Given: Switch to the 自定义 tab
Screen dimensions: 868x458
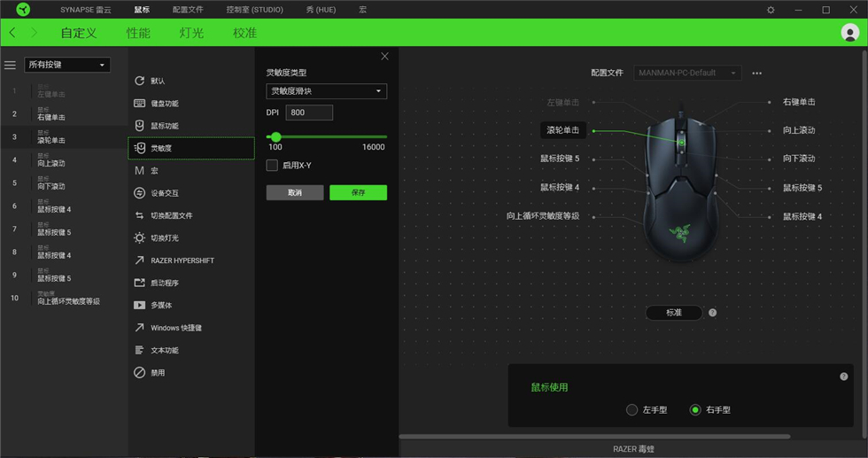Looking at the screenshot, I should (x=79, y=33).
